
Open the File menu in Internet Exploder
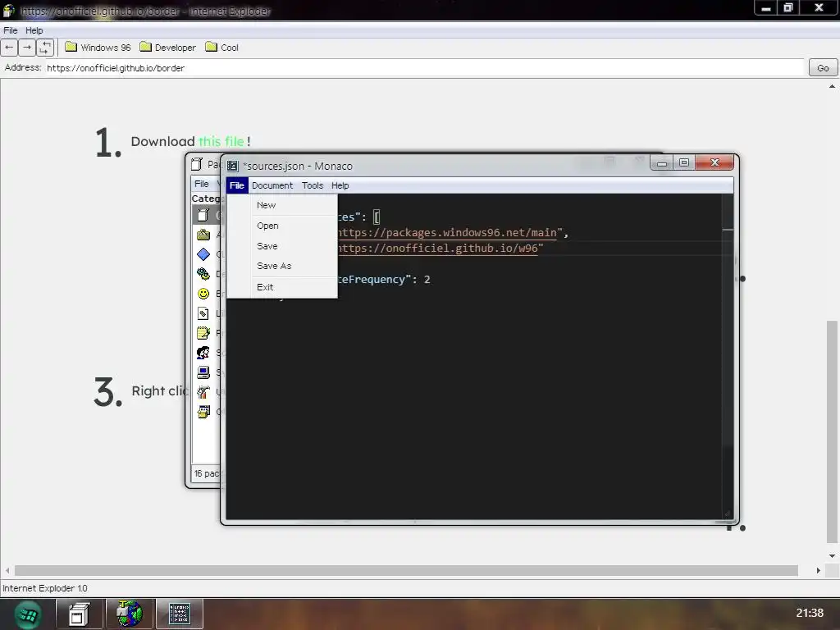click(x=10, y=30)
